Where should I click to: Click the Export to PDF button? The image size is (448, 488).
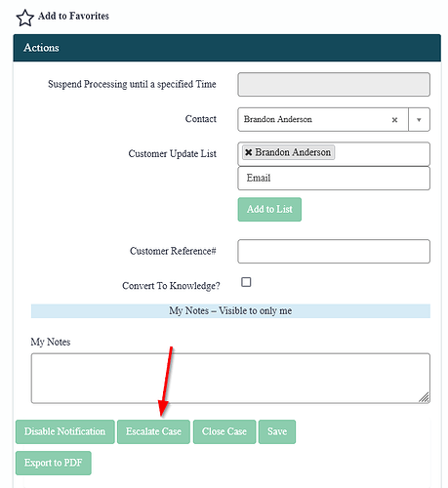point(54,463)
